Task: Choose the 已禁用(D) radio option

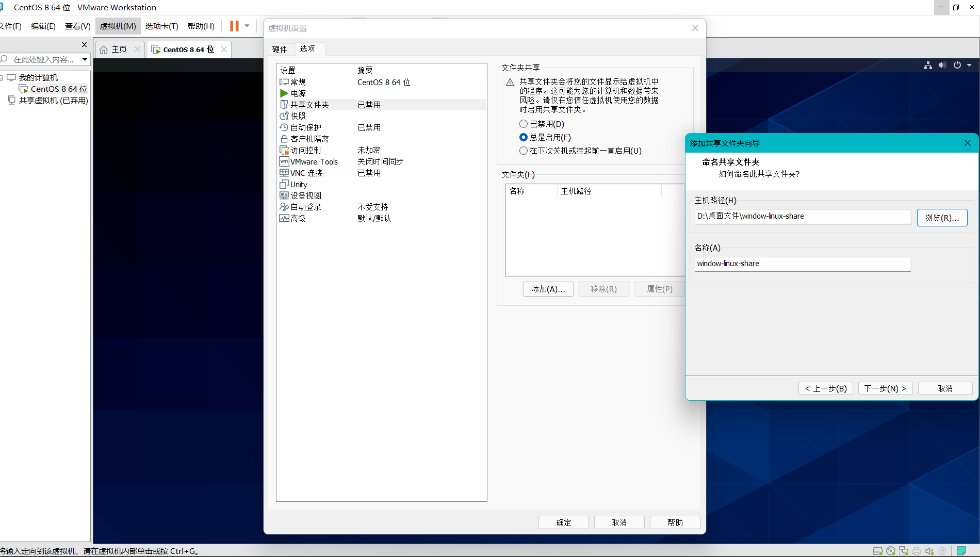Action: [524, 124]
